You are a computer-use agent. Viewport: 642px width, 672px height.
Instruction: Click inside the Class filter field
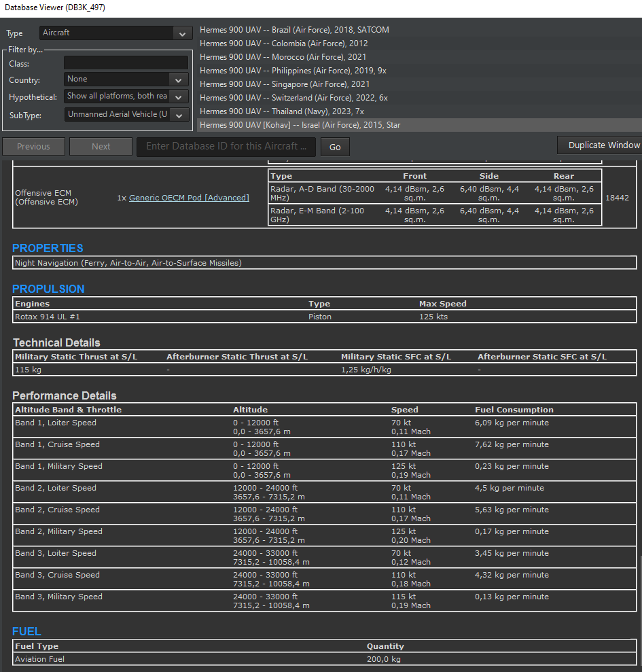pos(126,63)
